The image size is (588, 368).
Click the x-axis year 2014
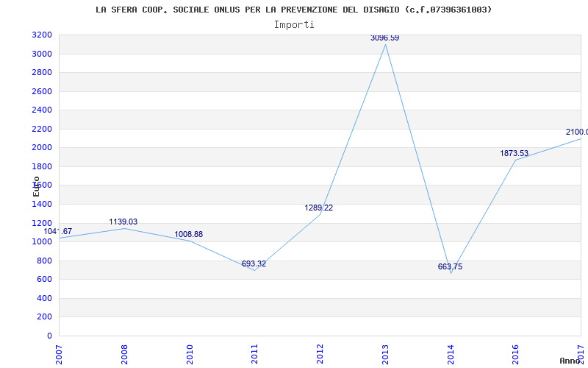tap(451, 355)
